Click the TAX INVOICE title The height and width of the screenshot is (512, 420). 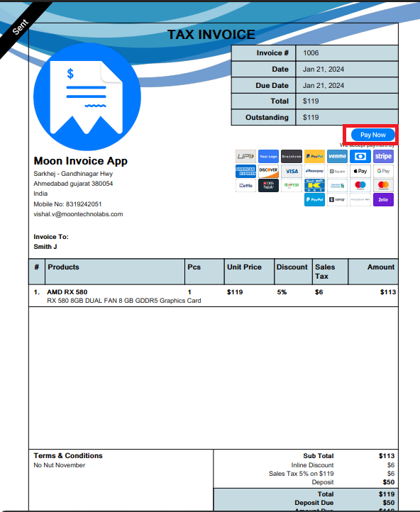pos(211,35)
